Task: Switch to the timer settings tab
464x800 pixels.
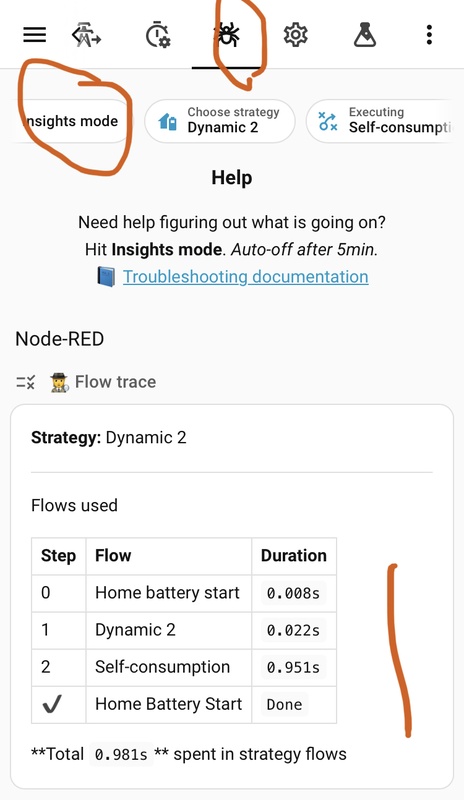Action: click(x=158, y=35)
